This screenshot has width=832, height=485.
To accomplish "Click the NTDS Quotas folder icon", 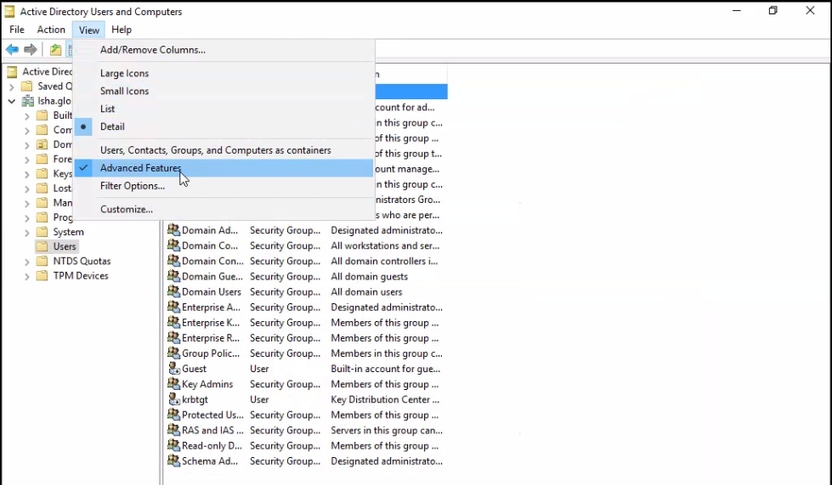I will point(42,261).
